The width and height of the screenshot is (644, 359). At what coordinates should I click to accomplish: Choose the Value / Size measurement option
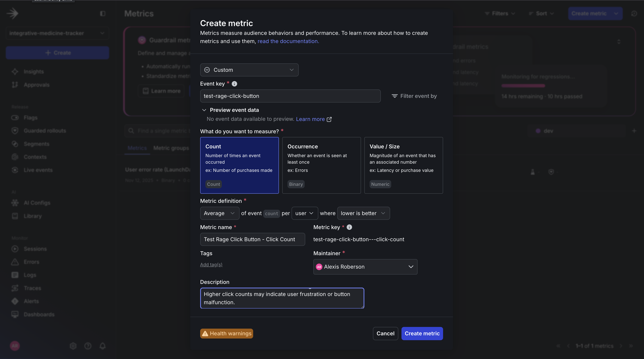click(x=404, y=165)
